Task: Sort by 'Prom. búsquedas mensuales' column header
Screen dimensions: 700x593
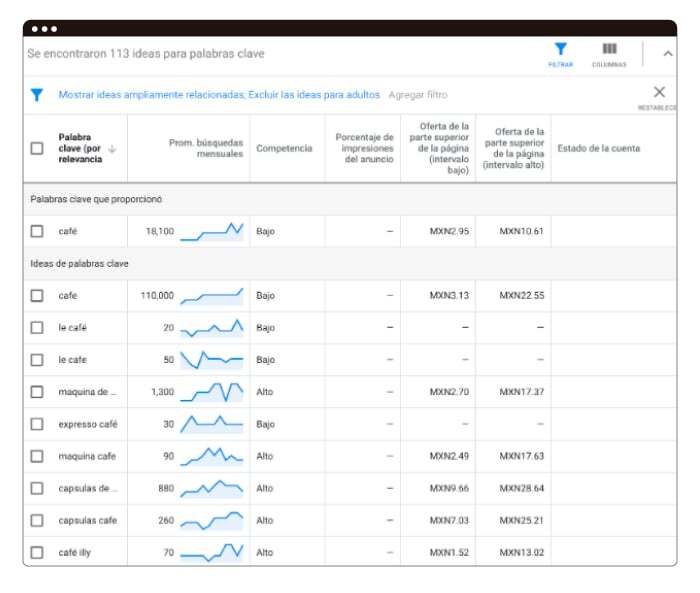Action: point(206,148)
